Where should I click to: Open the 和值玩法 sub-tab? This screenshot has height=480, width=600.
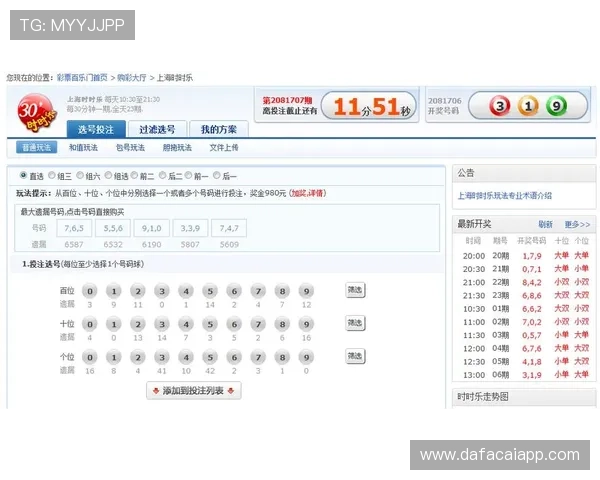(83, 148)
